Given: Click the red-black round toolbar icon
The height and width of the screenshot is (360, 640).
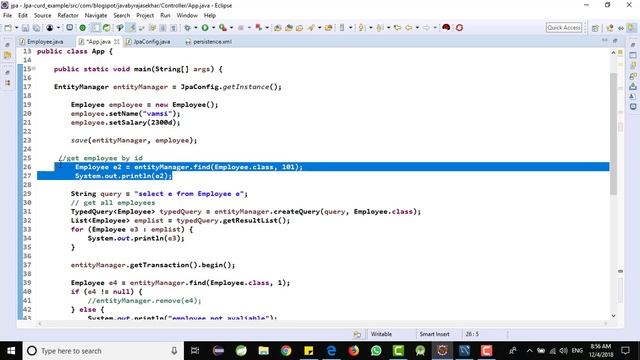Looking at the screenshot, I should click(x=446, y=28).
